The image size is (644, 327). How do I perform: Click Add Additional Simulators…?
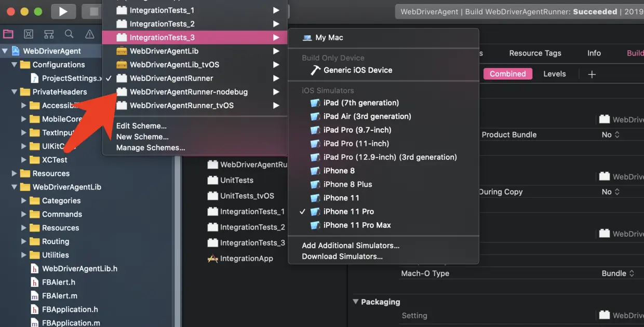(x=351, y=246)
